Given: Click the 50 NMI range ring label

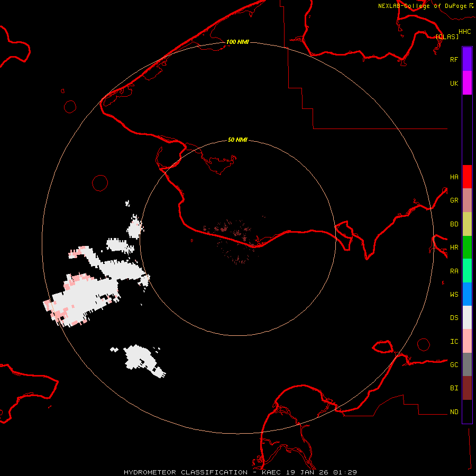Looking at the screenshot, I should [x=237, y=140].
